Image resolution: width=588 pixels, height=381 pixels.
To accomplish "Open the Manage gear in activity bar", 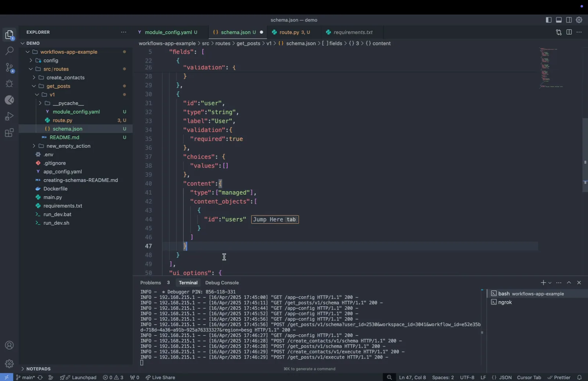I will 10,364.
